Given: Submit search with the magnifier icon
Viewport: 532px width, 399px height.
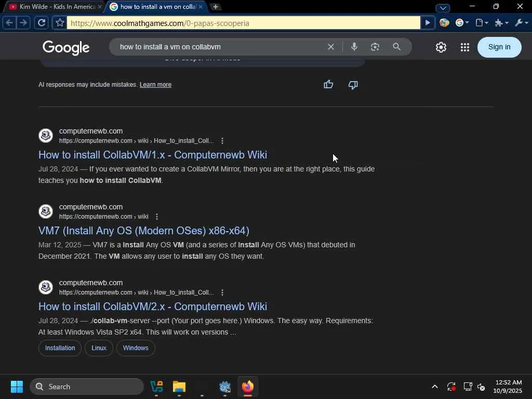Looking at the screenshot, I should 396,47.
